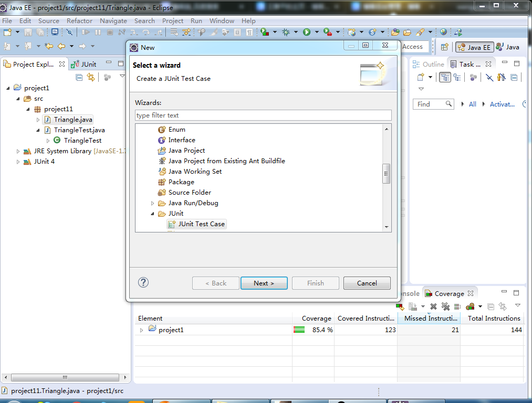
Task: Select the Java Project wizard
Action: coord(182,151)
